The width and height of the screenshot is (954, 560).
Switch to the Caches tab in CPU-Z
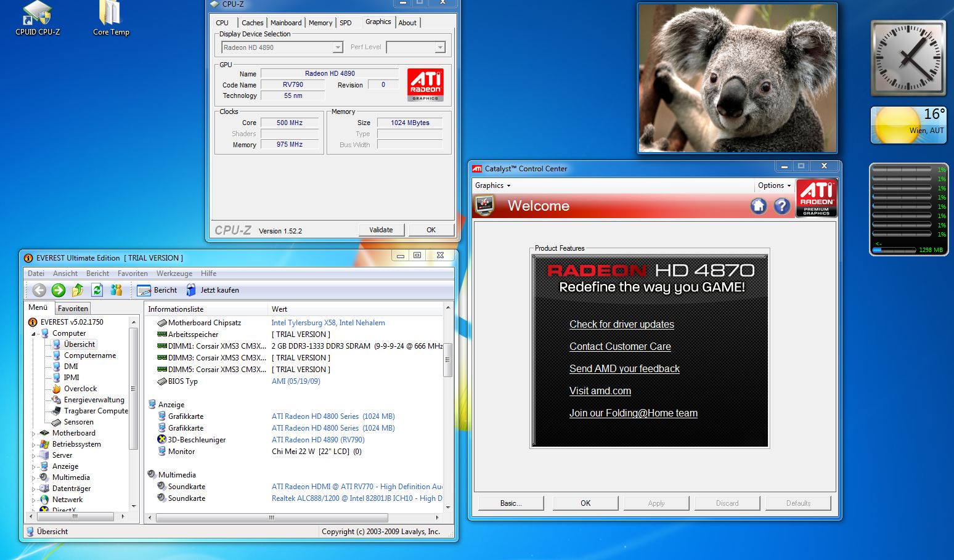point(252,23)
